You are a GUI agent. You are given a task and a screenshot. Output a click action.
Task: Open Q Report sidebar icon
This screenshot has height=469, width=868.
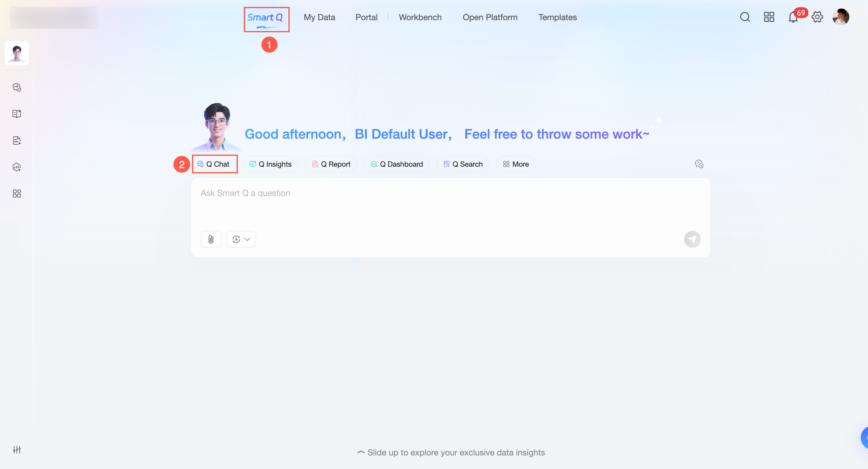click(17, 140)
